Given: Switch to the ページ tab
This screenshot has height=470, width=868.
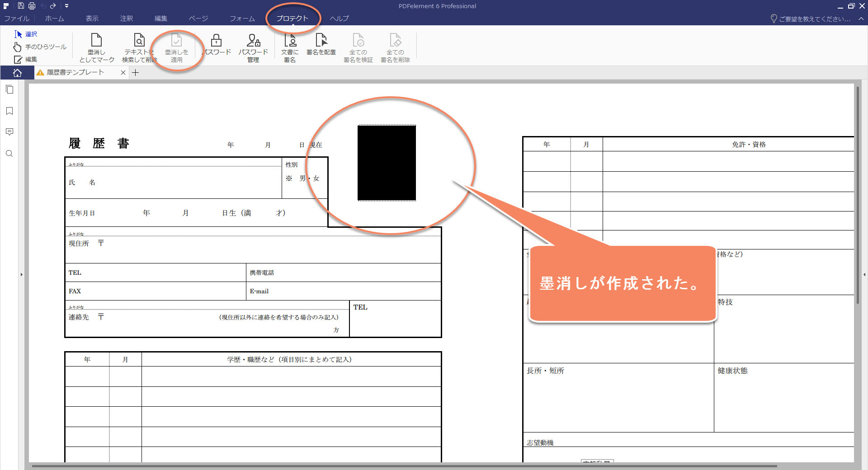Looking at the screenshot, I should (x=198, y=19).
